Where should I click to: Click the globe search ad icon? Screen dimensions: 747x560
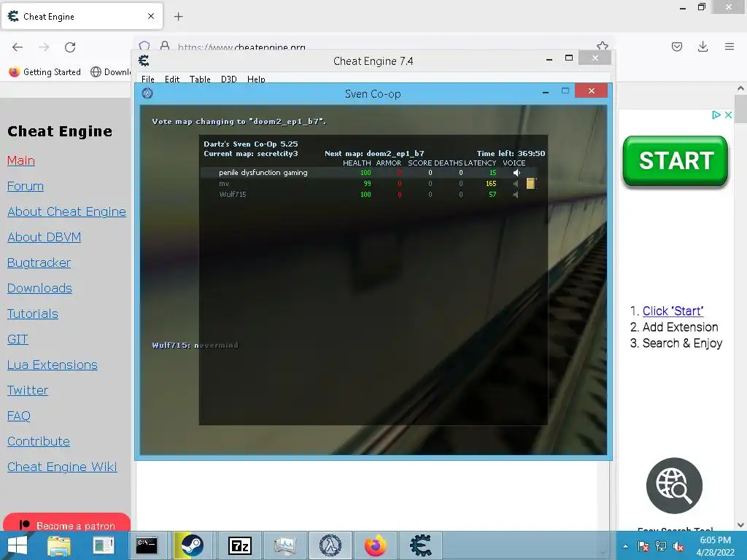[x=674, y=486]
